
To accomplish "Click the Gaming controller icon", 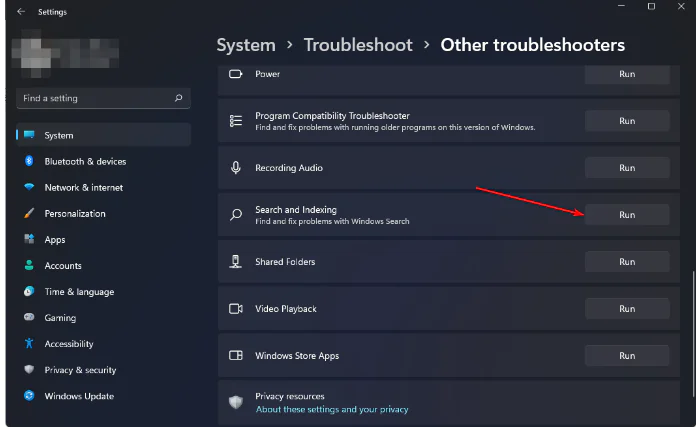I will [x=29, y=317].
